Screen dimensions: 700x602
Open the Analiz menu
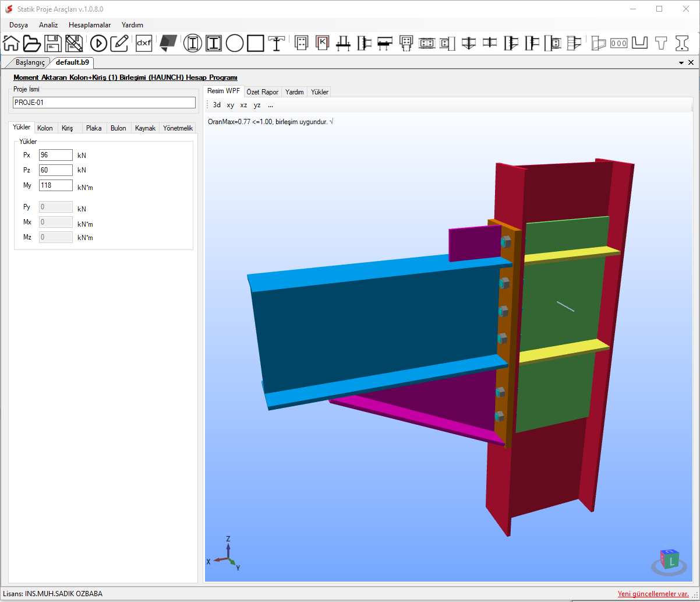[48, 25]
